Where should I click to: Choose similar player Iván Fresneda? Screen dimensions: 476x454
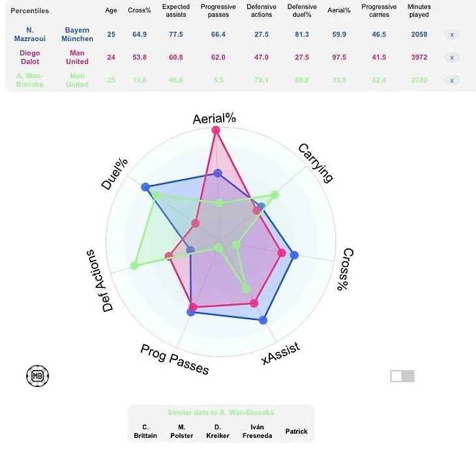click(257, 431)
